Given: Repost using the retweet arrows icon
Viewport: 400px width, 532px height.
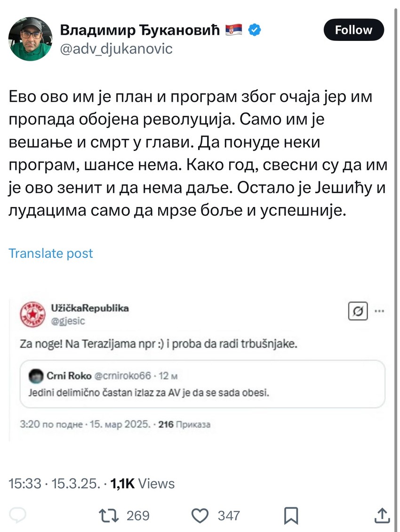Looking at the screenshot, I should tap(112, 515).
